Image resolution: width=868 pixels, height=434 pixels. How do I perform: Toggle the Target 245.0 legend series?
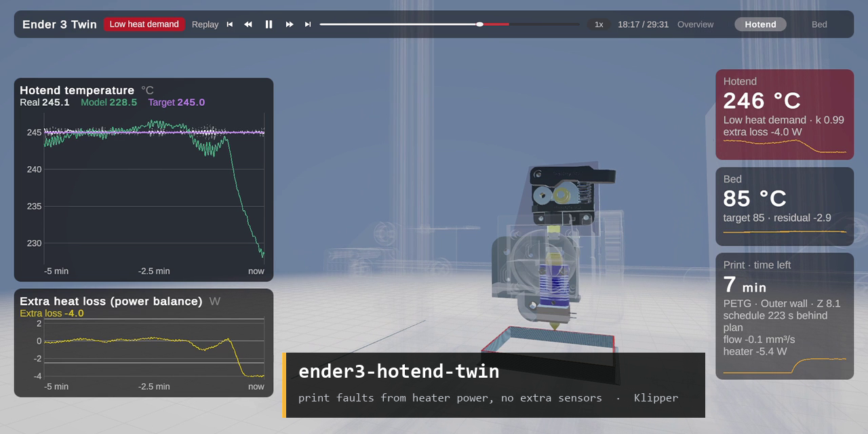click(x=176, y=102)
